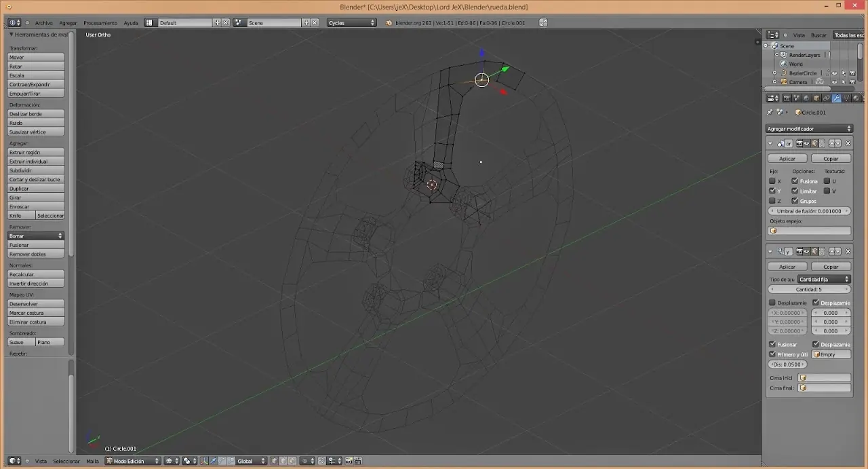Open the Cycles render engine dropdown
The width and height of the screenshot is (868, 469).
click(x=352, y=22)
